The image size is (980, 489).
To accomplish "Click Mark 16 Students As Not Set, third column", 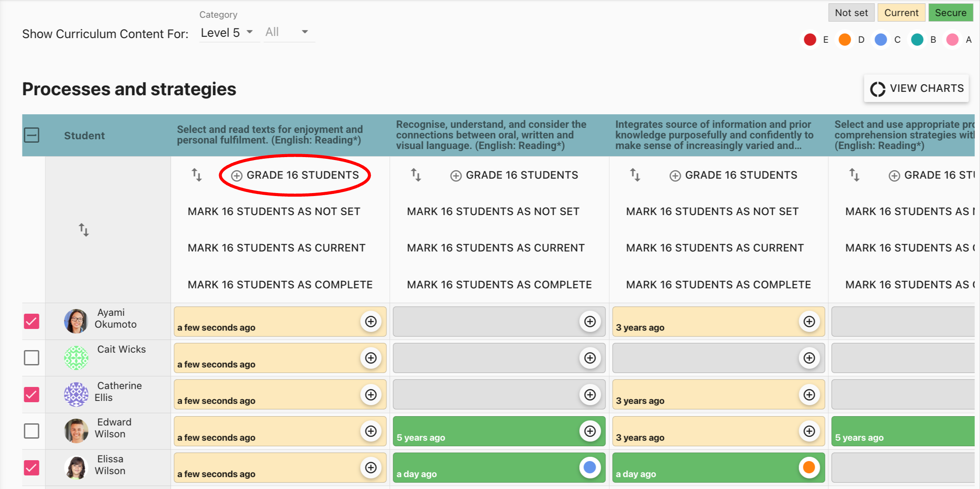I will pos(712,211).
